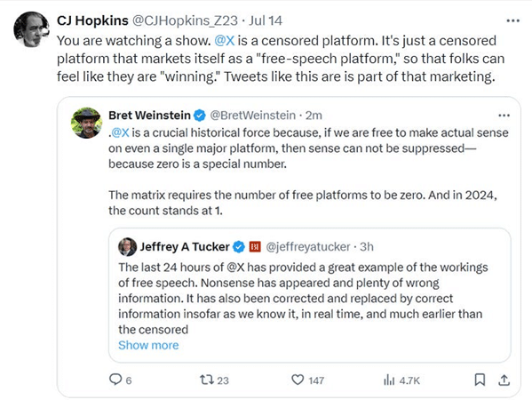Click the CJ Hopkins avatar photo
Image resolution: width=532 pixels, height=400 pixels.
point(32,29)
